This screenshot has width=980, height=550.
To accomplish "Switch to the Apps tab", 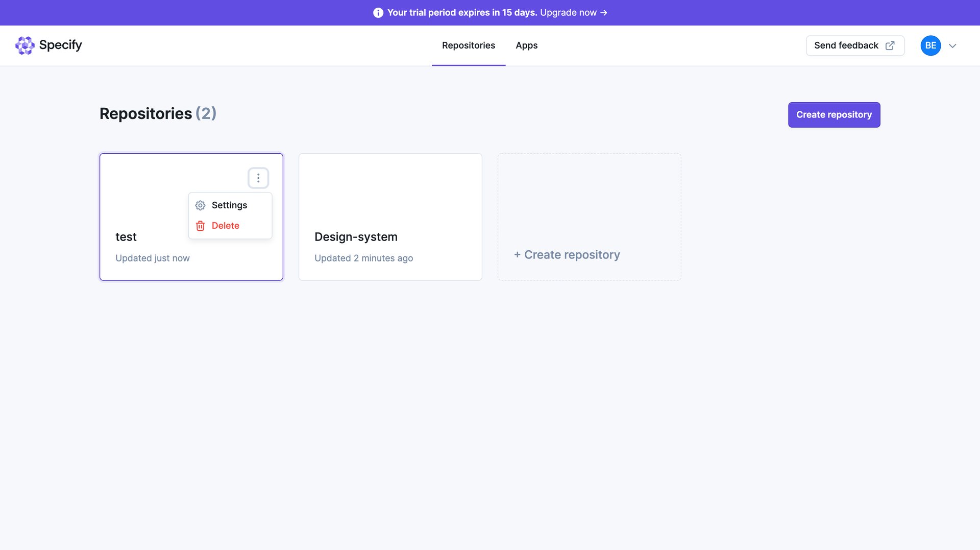I will click(526, 45).
